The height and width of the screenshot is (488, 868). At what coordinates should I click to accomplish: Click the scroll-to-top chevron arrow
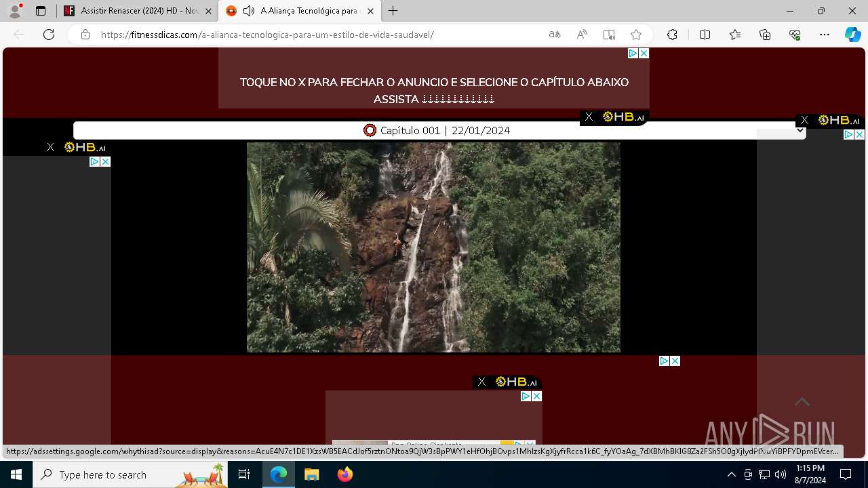point(802,402)
